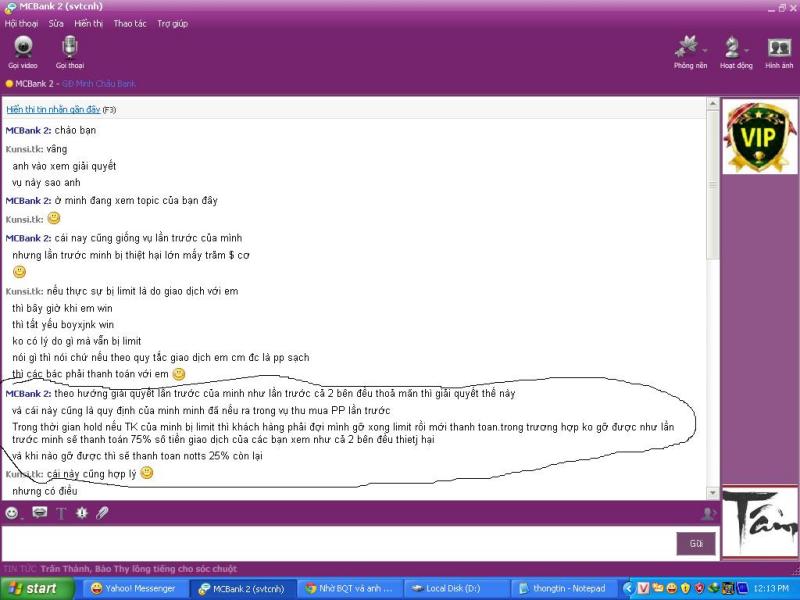Open text formatting with the T icon

pyautogui.click(x=61, y=513)
